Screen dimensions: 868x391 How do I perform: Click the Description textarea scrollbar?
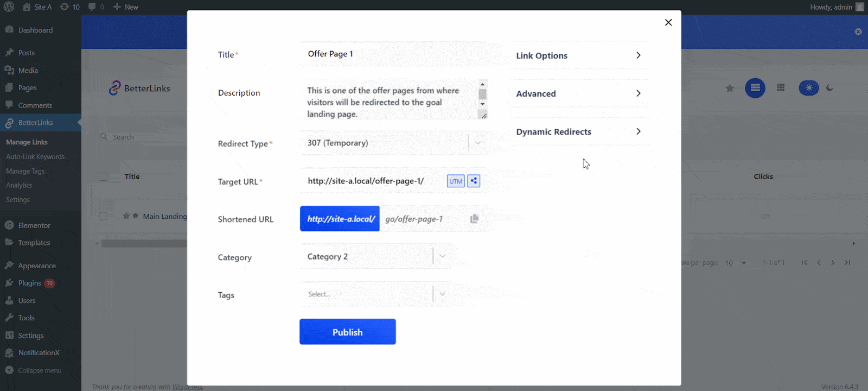(482, 94)
